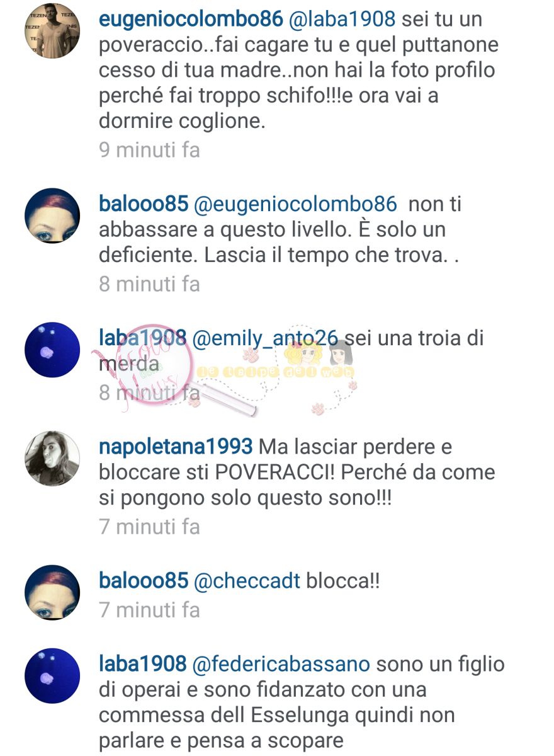
Task: Tap laba1908 username in the @emily_anto26 comment
Action: 143,338
